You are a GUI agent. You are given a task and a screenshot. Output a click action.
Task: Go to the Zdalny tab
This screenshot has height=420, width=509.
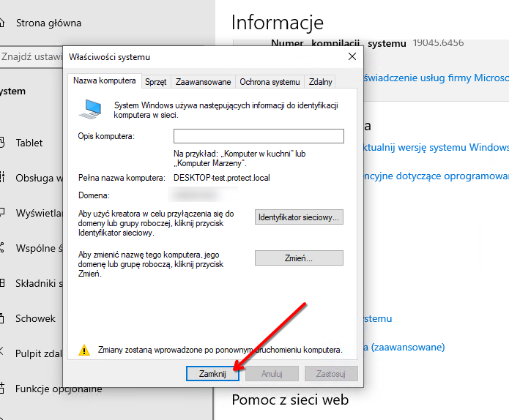pyautogui.click(x=321, y=82)
